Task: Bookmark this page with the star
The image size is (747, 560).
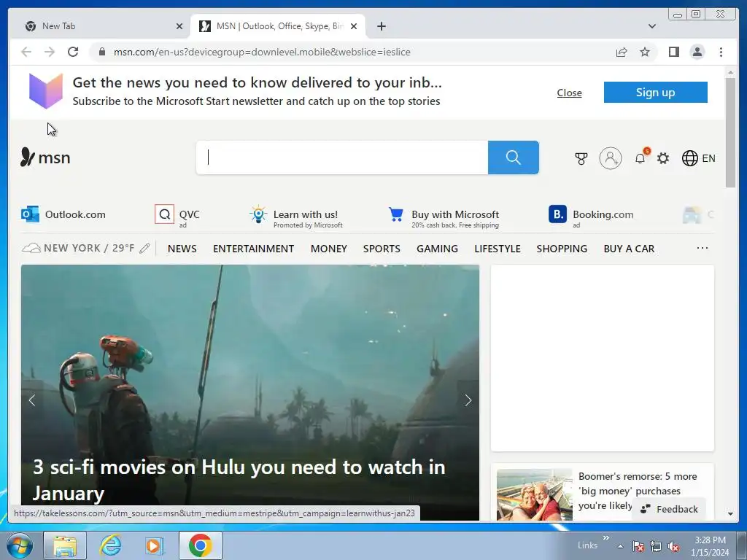Action: point(645,52)
